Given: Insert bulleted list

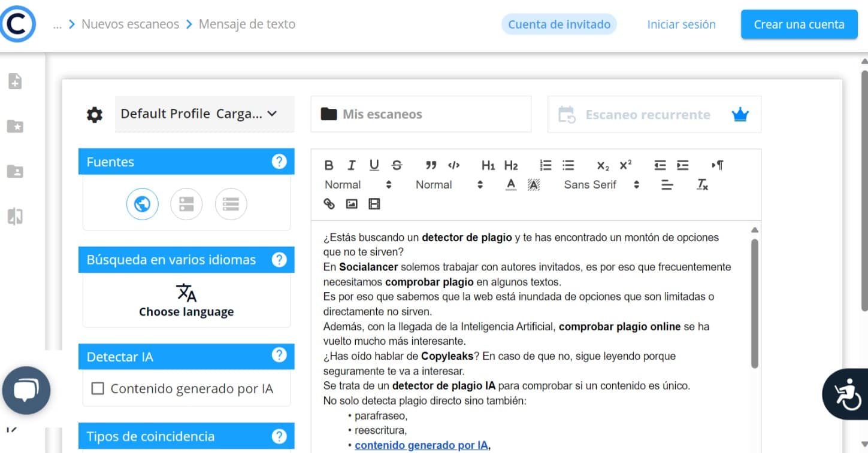Looking at the screenshot, I should coord(568,165).
